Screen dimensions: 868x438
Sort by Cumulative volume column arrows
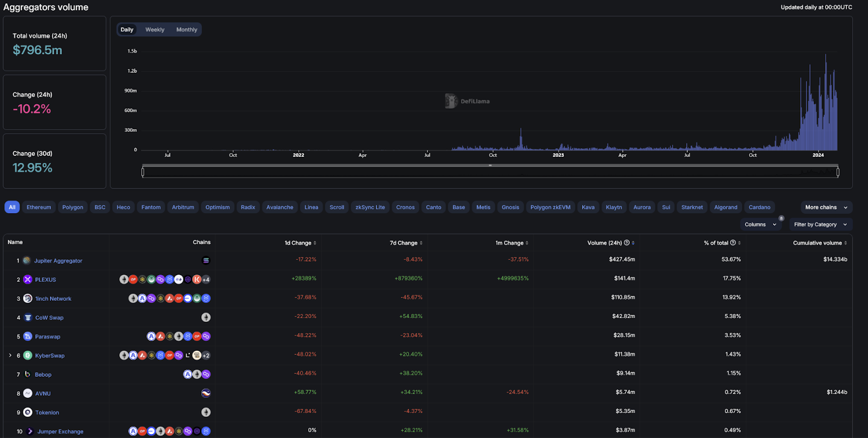846,243
